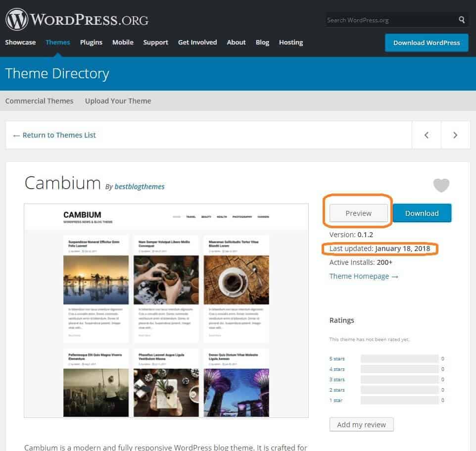Favorite the Cambium theme with the heart
This screenshot has height=451, width=476.
point(441,185)
